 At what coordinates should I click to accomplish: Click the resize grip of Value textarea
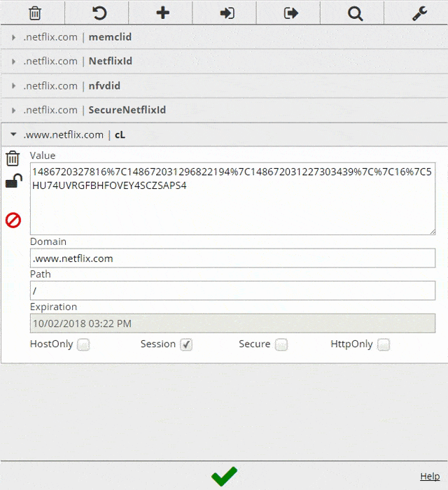pyautogui.click(x=433, y=232)
